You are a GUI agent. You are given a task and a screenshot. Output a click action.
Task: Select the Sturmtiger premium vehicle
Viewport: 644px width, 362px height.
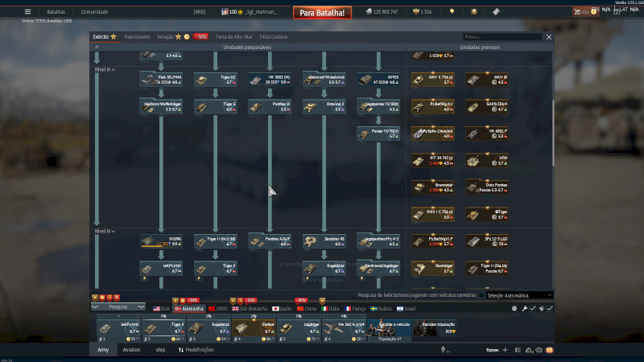point(432,269)
